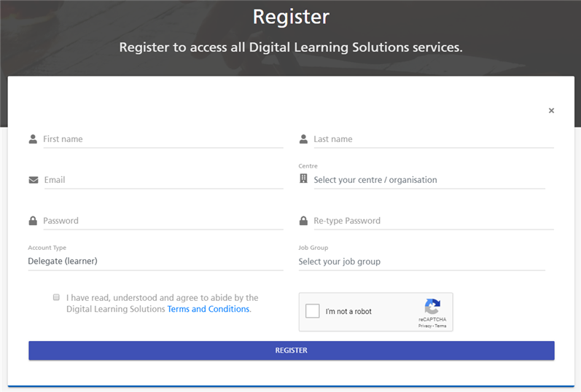Focus the Email input field
The width and height of the screenshot is (581, 392).
tap(164, 180)
